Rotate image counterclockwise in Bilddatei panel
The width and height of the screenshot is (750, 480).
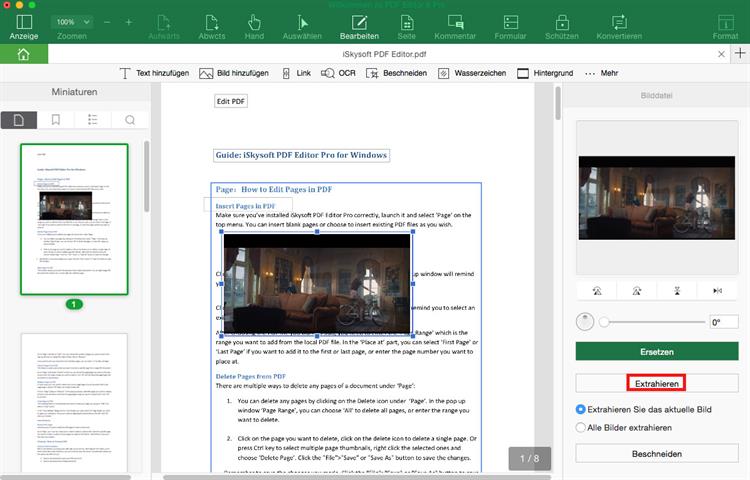(x=596, y=291)
